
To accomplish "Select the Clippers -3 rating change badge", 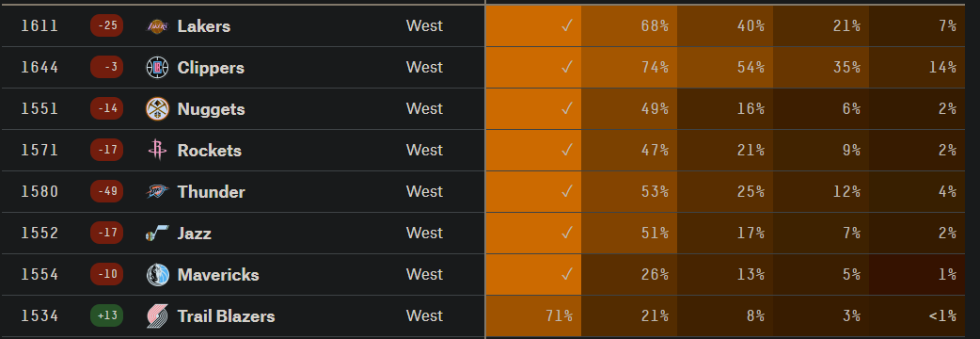I will 106,68.
